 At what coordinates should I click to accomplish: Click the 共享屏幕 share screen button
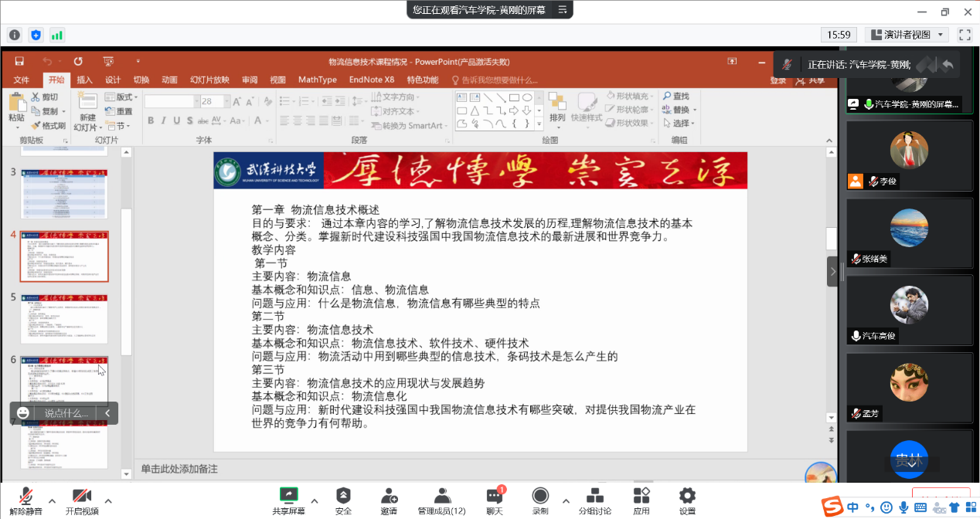(x=288, y=500)
